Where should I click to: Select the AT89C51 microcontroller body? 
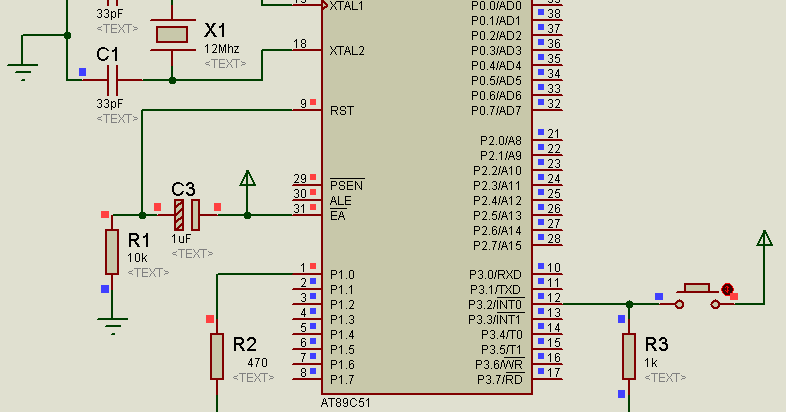[427, 196]
